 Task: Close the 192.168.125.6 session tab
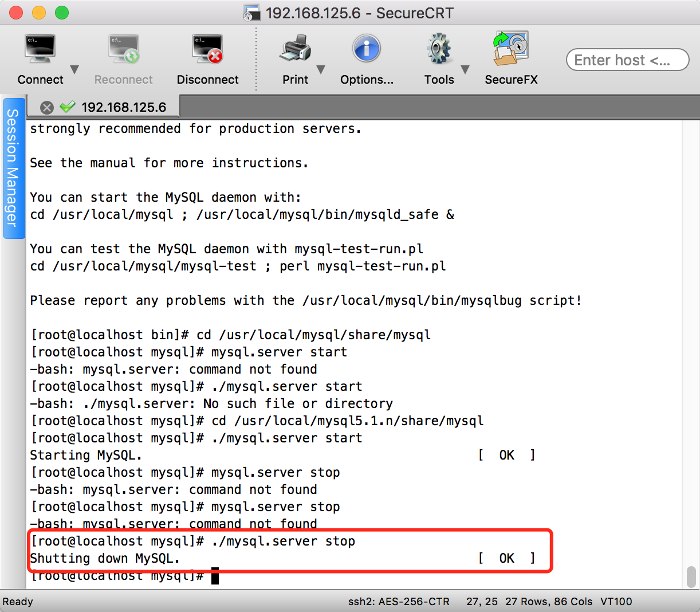pyautogui.click(x=48, y=108)
